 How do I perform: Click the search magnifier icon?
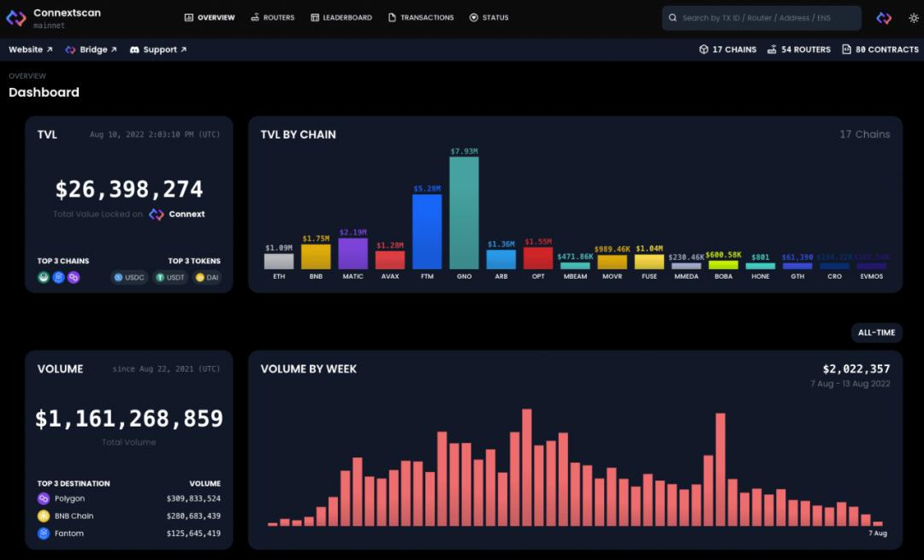(x=672, y=18)
